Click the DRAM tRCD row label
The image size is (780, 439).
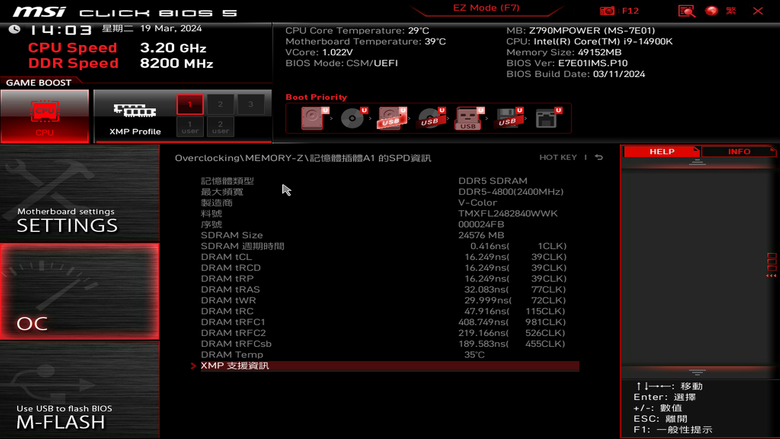point(230,268)
